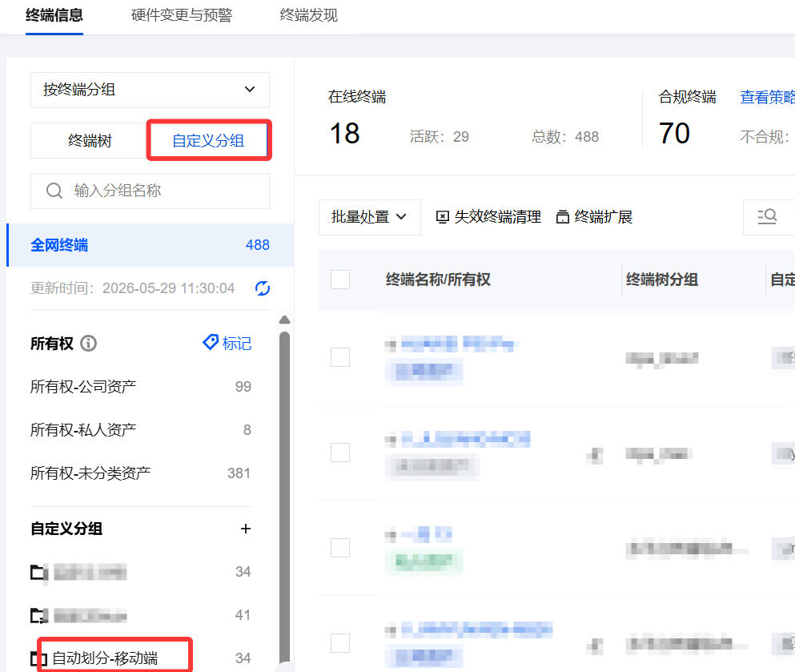
Task: Click the 失效终端清理 icon
Action: [442, 217]
